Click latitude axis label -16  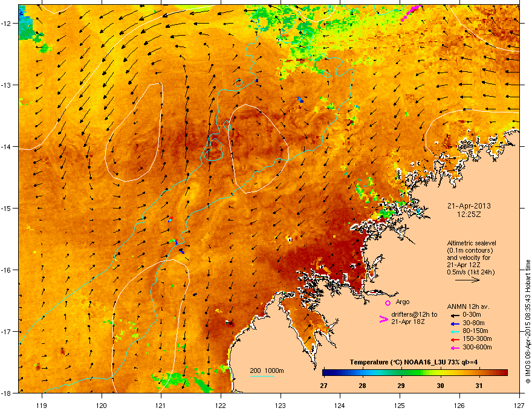click(x=7, y=270)
